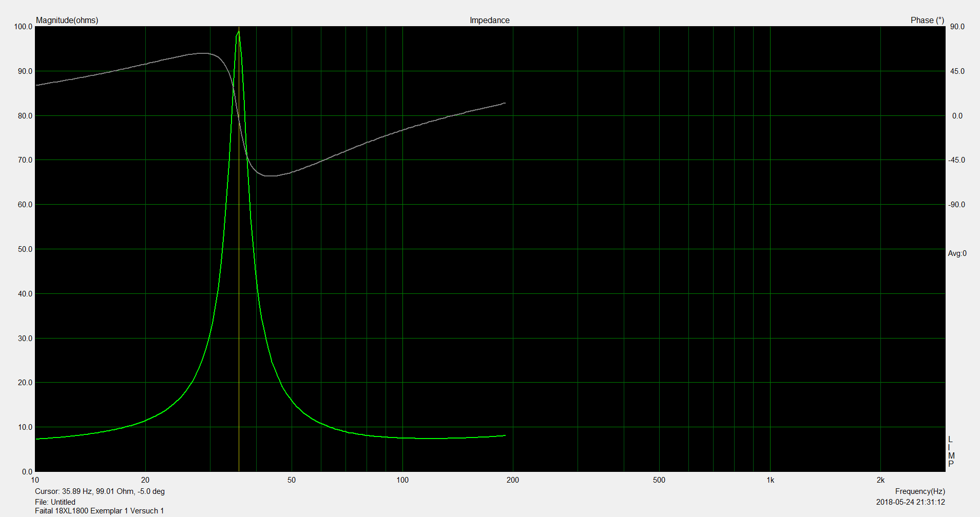Viewport: 980px width, 517px height.
Task: Click the vertical LIMP logo text
Action: pos(951,452)
